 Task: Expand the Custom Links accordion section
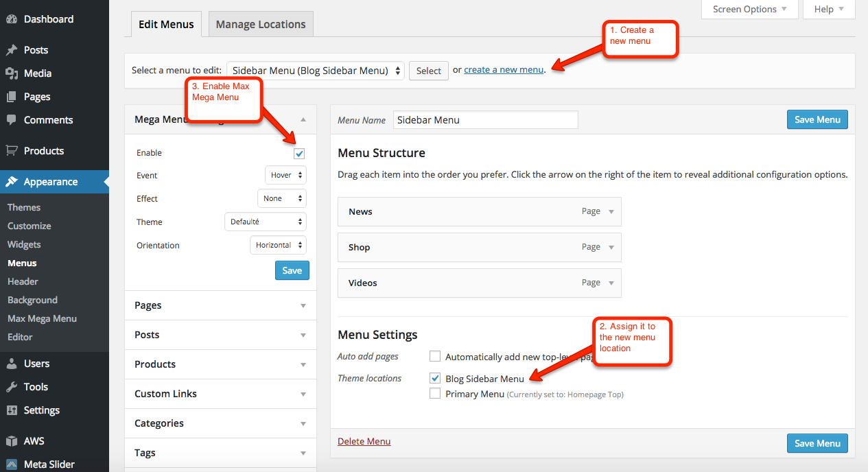(220, 394)
